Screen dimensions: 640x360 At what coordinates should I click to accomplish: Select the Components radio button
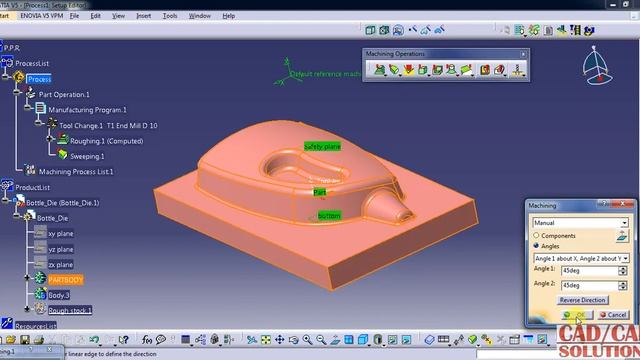tap(536, 236)
